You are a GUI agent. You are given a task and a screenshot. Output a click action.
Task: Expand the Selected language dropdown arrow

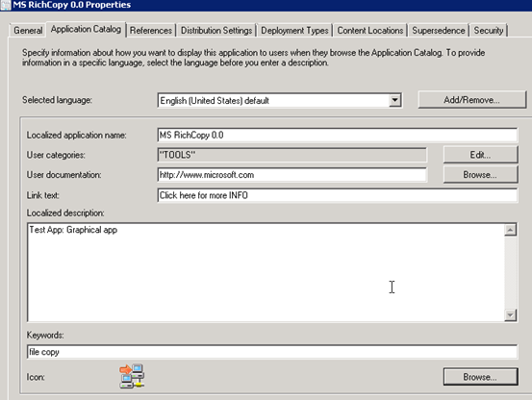[x=394, y=100]
